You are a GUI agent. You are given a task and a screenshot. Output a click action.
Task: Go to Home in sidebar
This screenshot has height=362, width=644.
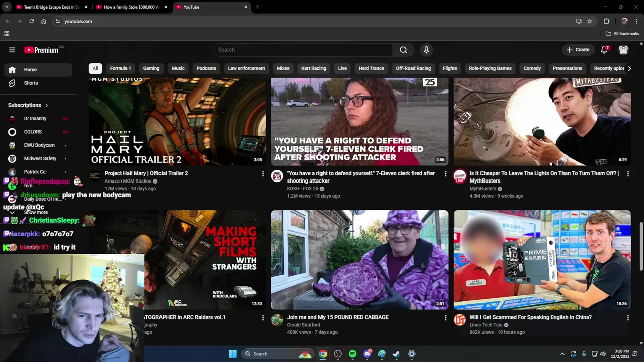coord(38,70)
